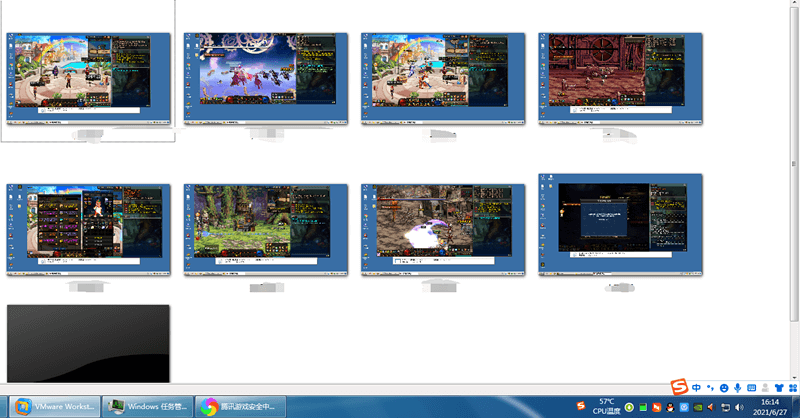Viewport: 800px width, 418px height.
Task: Select the red dungeon VM thumbnail
Action: click(x=620, y=79)
